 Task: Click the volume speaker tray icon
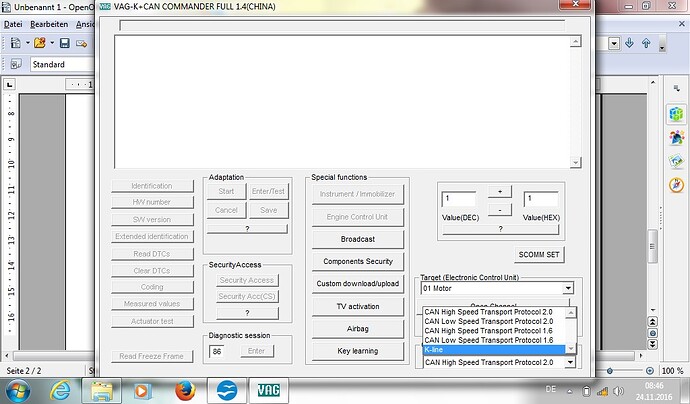[x=618, y=391]
